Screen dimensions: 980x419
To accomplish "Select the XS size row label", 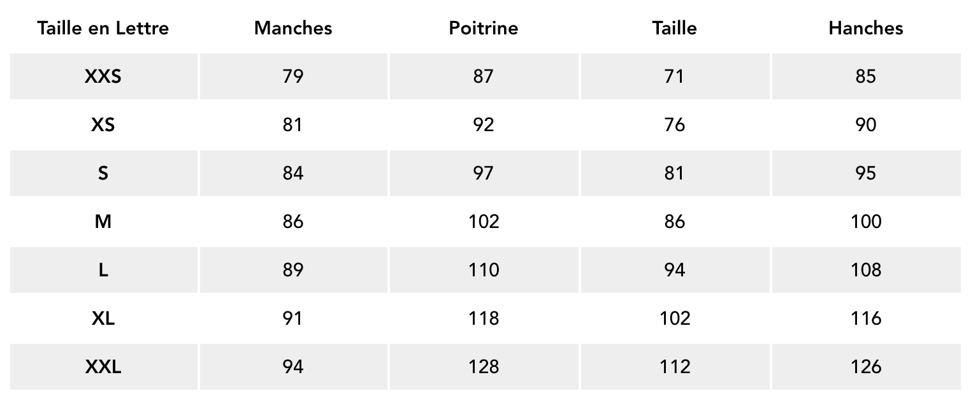I will [103, 125].
